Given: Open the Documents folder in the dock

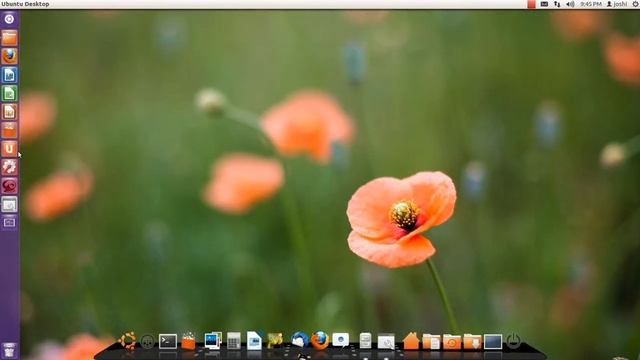Looking at the screenshot, I should click(431, 342).
